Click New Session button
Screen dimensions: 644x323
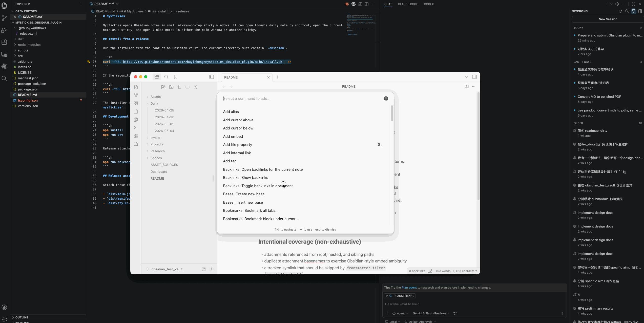tap(608, 19)
